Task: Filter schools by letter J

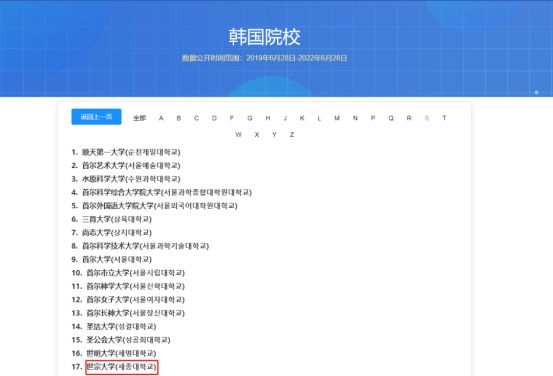Action: point(285,118)
